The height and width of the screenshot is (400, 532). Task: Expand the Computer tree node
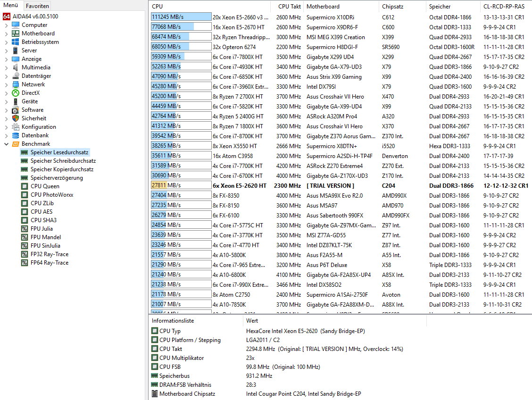[x=6, y=25]
